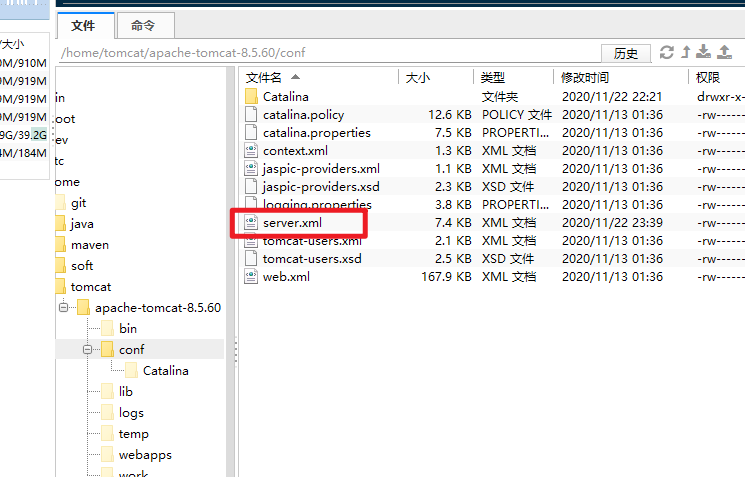The height and width of the screenshot is (477, 745).
Task: Select the apache-tomcat-8.5.60 folder in the tree
Action: [x=158, y=308]
